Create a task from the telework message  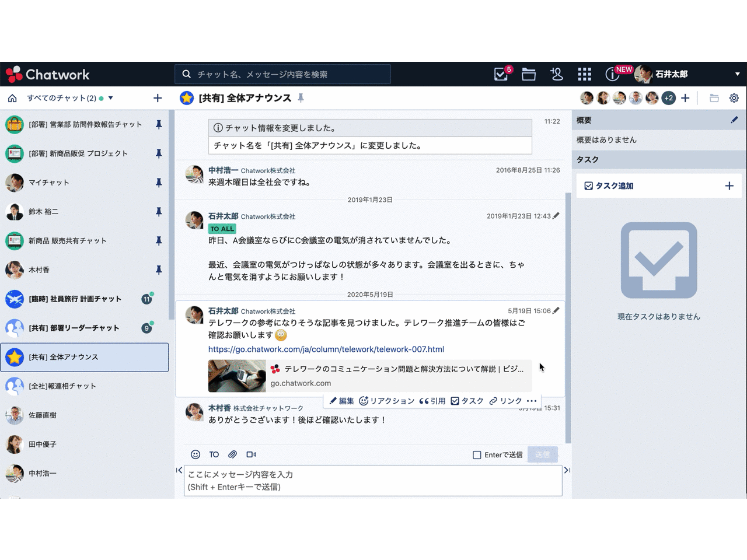tap(467, 401)
